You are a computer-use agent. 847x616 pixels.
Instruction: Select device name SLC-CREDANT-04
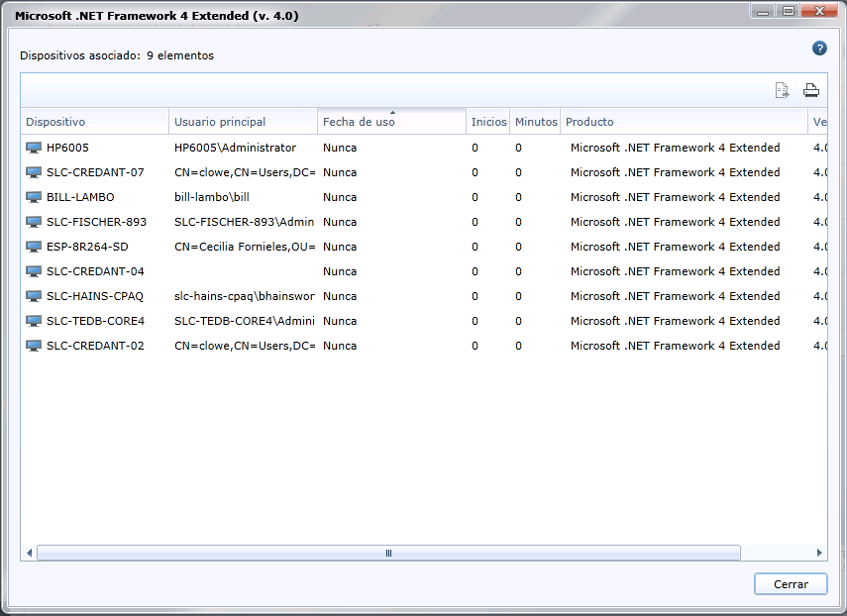pyautogui.click(x=95, y=271)
